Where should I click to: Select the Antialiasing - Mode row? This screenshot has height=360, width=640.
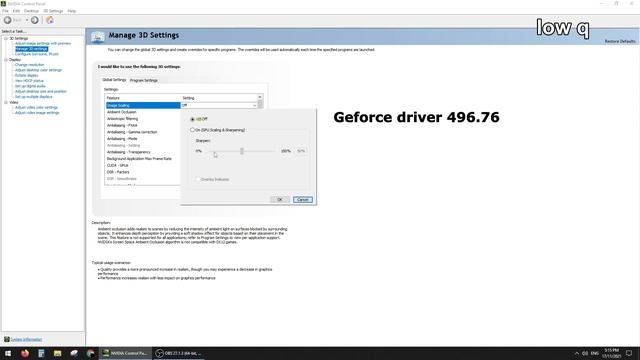pos(142,139)
